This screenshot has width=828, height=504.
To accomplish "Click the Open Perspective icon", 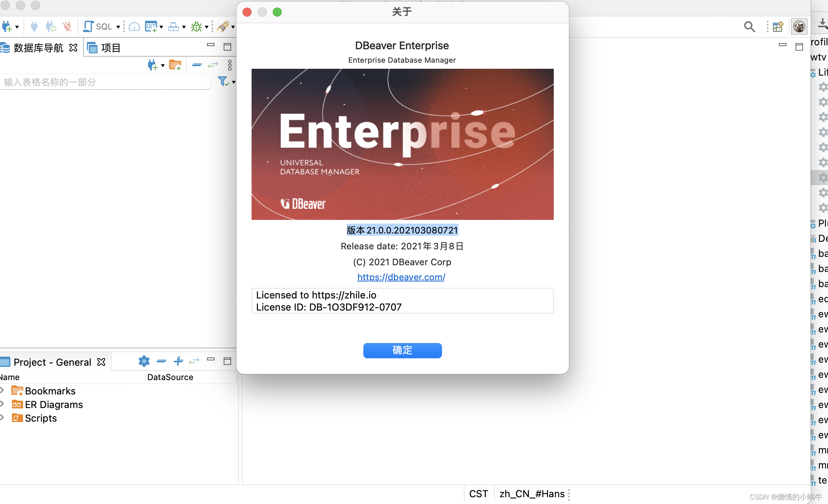I will point(778,27).
